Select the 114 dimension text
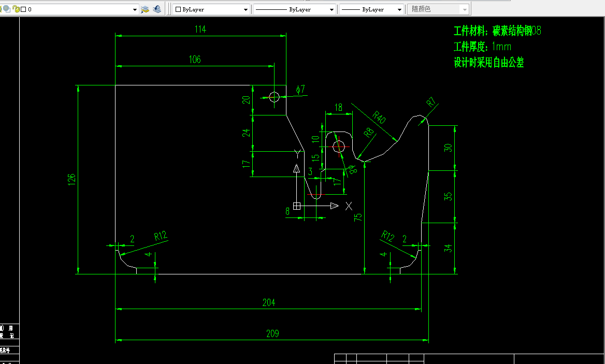605x364 pixels. click(x=200, y=30)
